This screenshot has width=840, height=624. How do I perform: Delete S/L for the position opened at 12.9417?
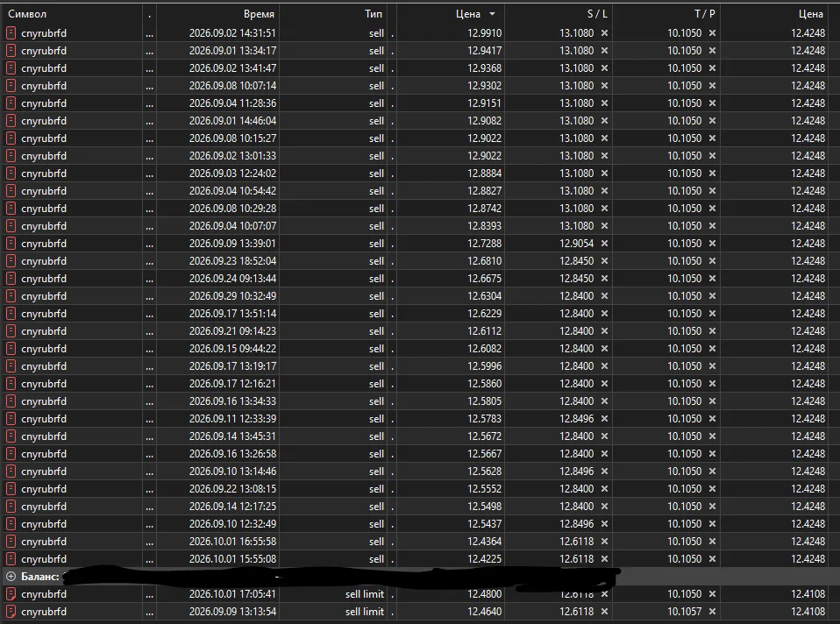pos(604,51)
